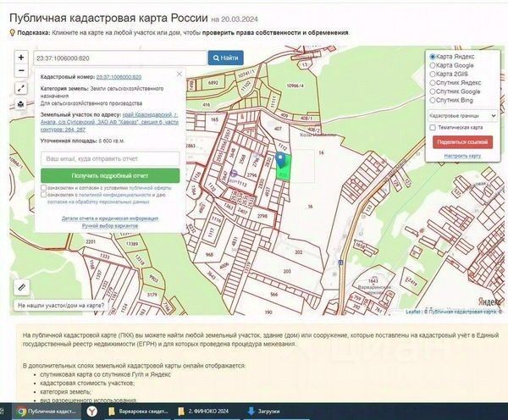Select Спутник Google radio option

[433, 91]
